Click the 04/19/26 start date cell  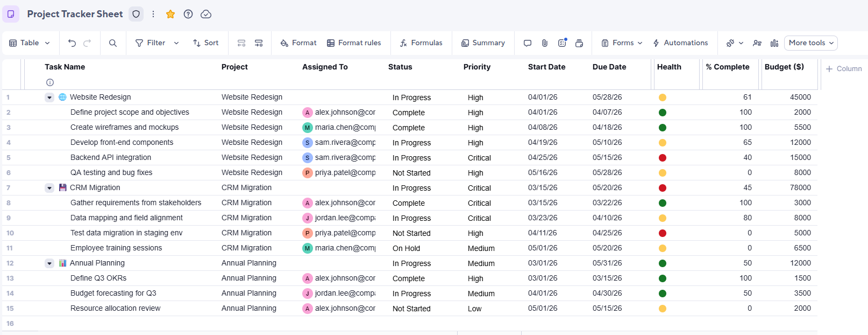click(543, 143)
